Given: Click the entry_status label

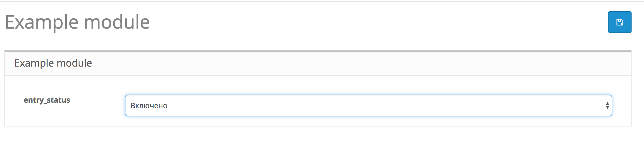Looking at the screenshot, I should click(x=47, y=100).
